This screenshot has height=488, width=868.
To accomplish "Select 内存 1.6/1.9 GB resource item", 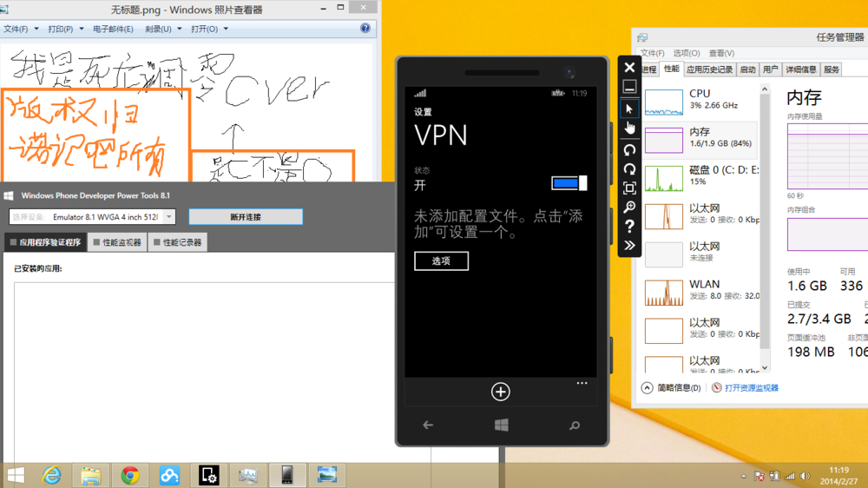I will click(x=700, y=140).
